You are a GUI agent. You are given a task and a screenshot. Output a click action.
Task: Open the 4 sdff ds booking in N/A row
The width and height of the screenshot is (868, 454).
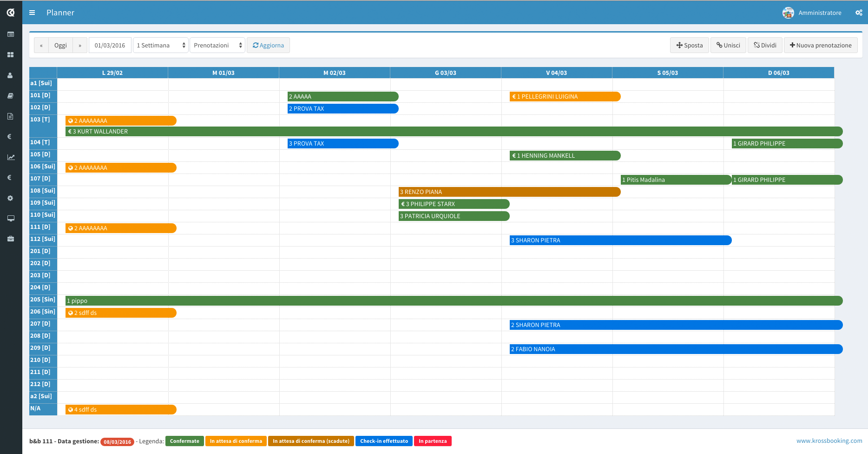[x=121, y=409]
